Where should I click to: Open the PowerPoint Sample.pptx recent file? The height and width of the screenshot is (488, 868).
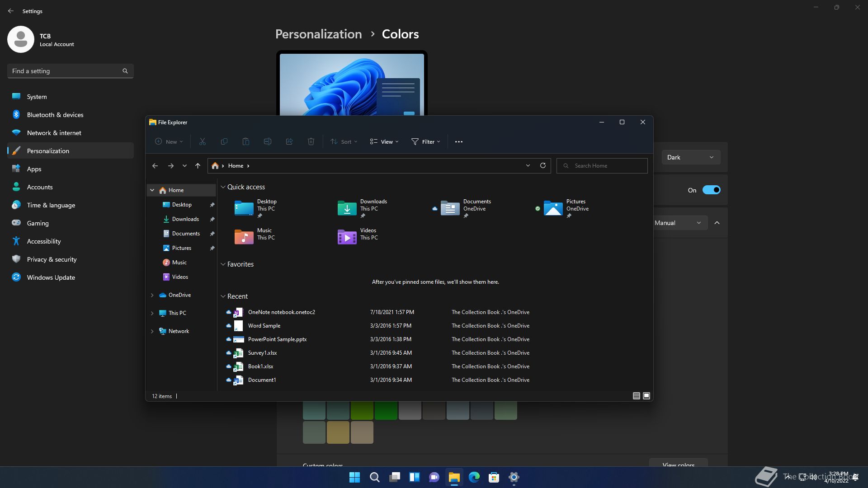[x=277, y=339]
